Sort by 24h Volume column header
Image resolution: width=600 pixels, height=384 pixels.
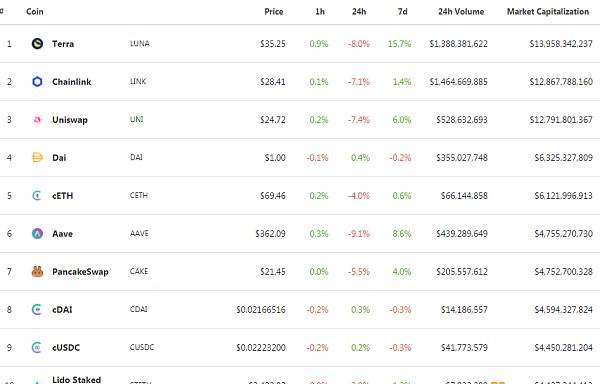pyautogui.click(x=461, y=12)
